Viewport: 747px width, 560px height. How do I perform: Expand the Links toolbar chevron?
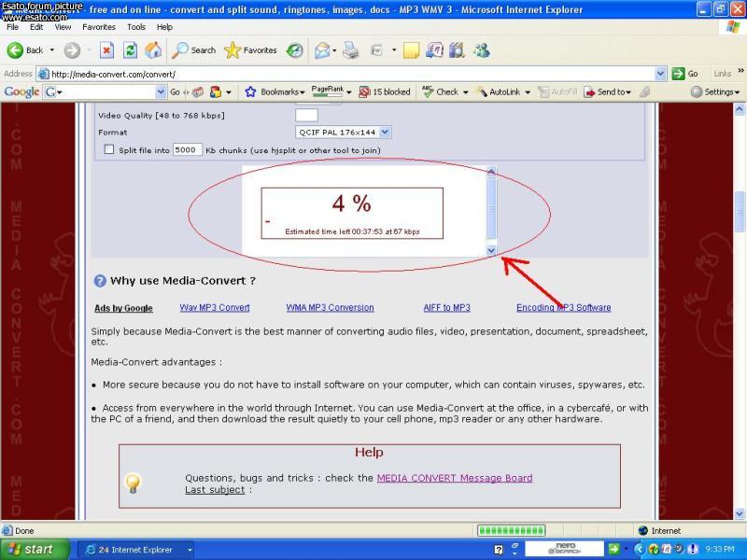[740, 71]
